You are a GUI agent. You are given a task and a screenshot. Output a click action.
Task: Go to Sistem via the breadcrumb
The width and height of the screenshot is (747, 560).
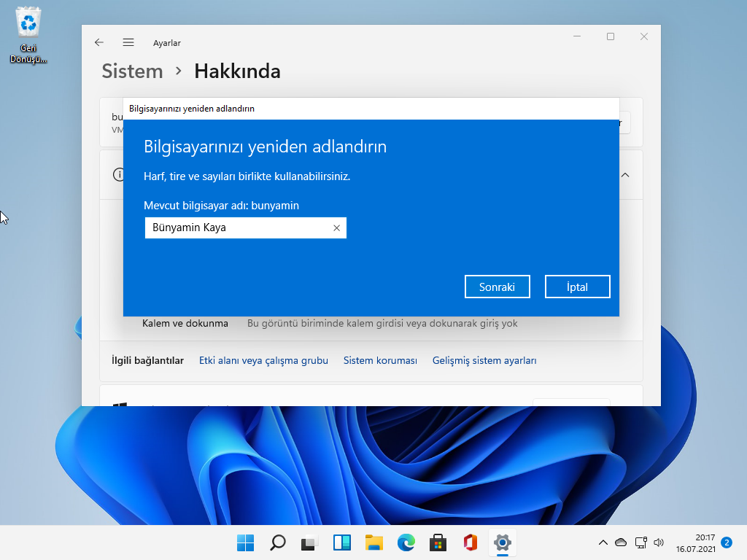tap(132, 71)
